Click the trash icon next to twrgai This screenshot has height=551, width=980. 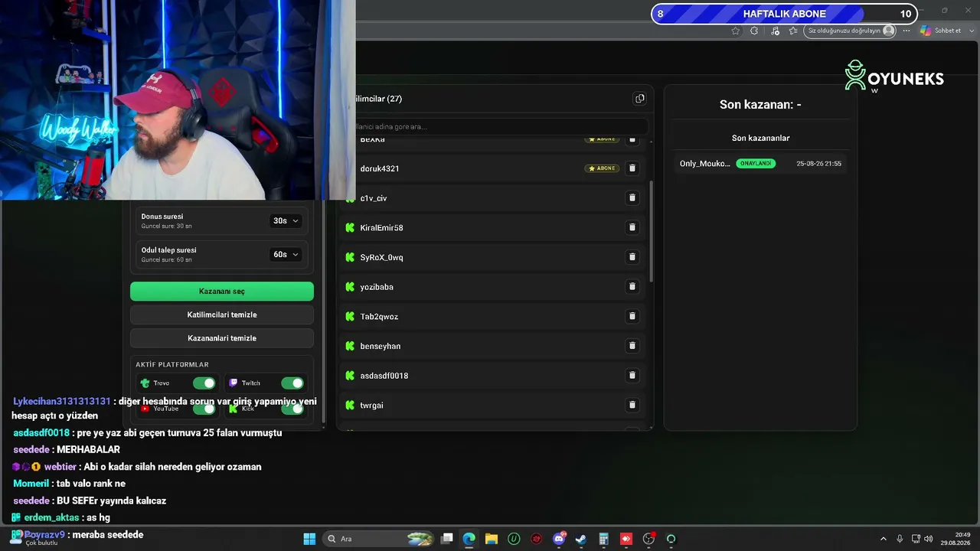tap(632, 405)
